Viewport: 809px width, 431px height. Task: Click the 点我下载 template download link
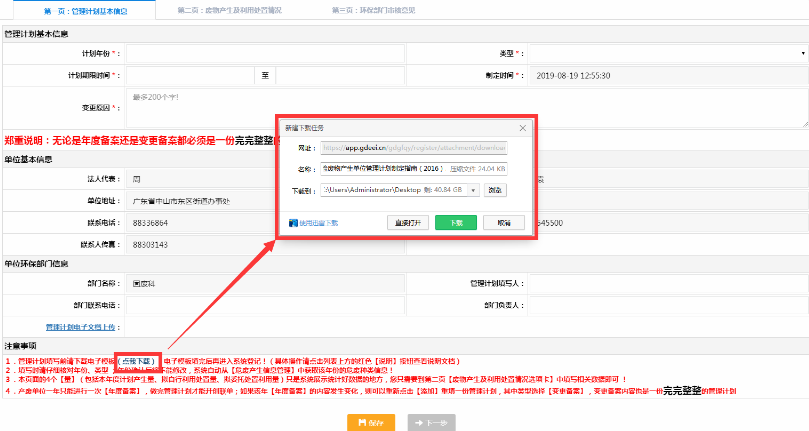point(137,361)
